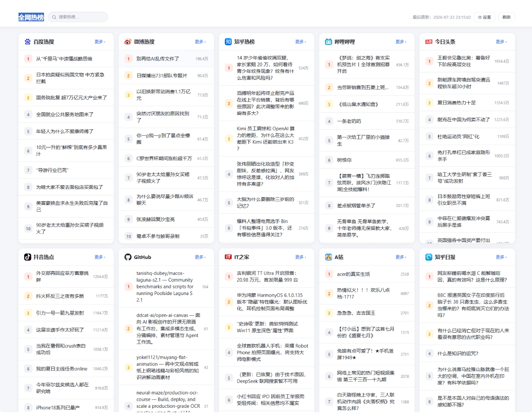532x413 pixels.
Task: Open 更多 for the A站 card
Action: pos(401,257)
